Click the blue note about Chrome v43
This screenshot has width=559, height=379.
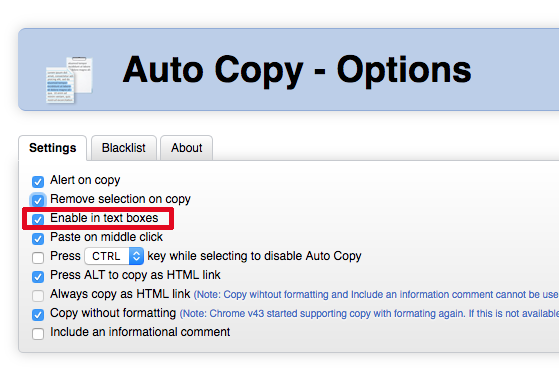coord(369,313)
